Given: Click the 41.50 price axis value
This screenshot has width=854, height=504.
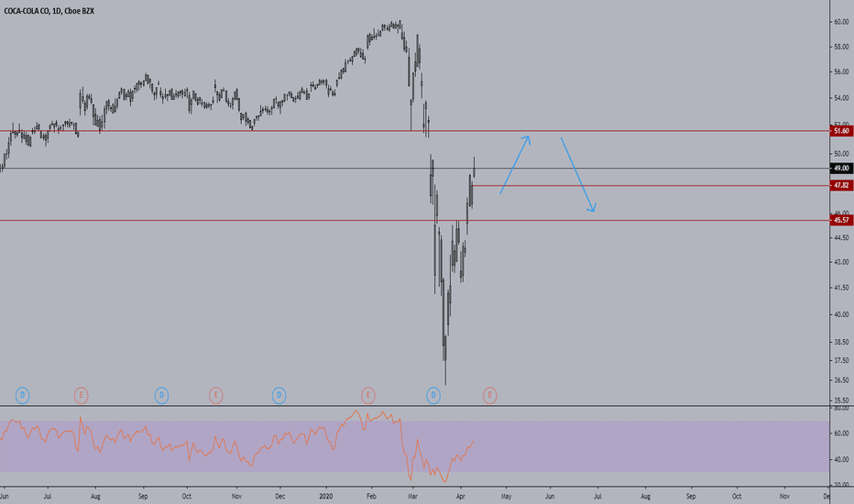Looking at the screenshot, I should coord(841,288).
